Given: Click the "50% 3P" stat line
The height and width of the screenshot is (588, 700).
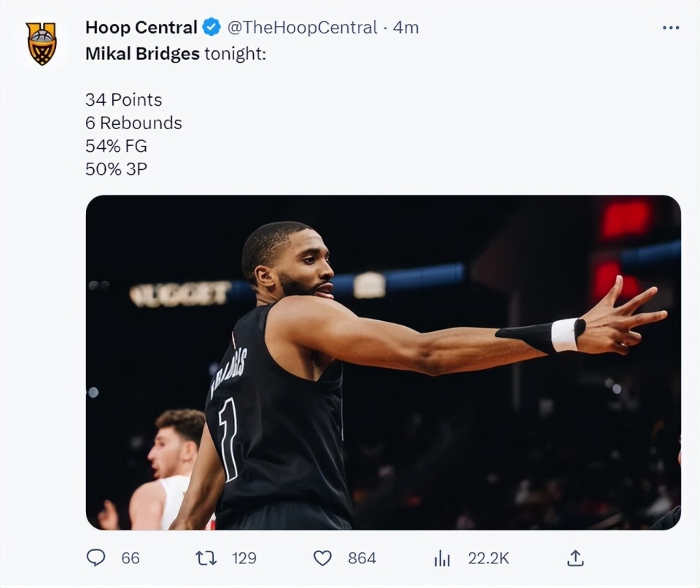Looking at the screenshot, I should coord(116,169).
